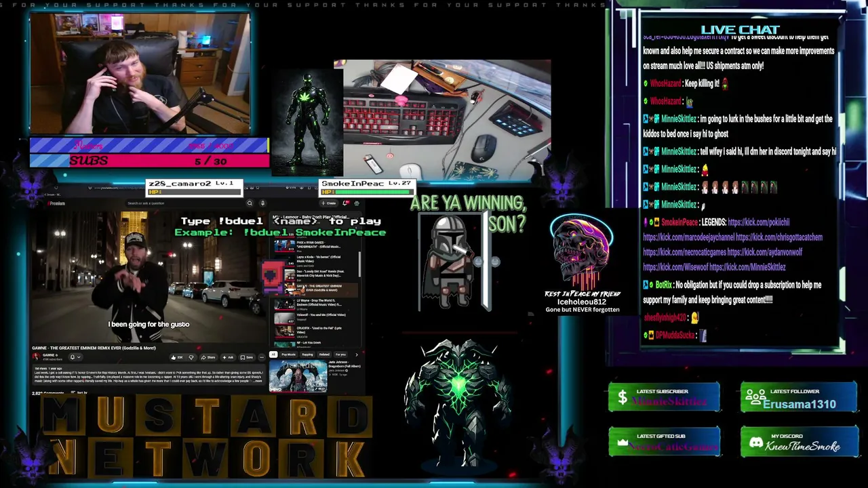868x488 pixels.
Task: Click the Share button under the video
Action: 208,357
